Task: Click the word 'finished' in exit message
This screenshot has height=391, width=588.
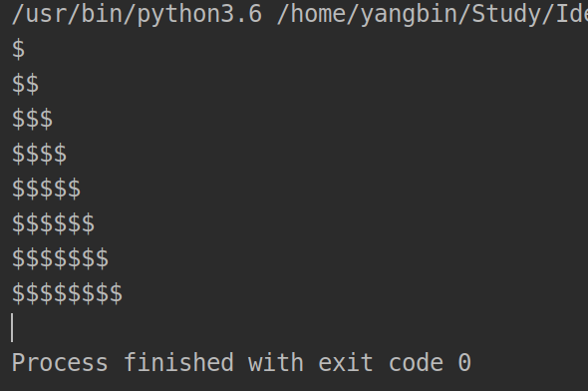Action: pyautogui.click(x=178, y=363)
